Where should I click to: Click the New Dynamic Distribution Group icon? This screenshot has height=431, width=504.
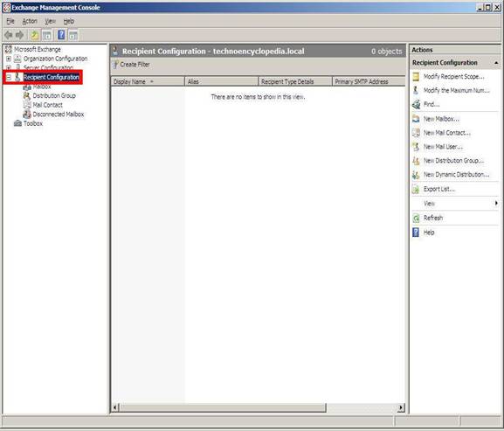416,175
